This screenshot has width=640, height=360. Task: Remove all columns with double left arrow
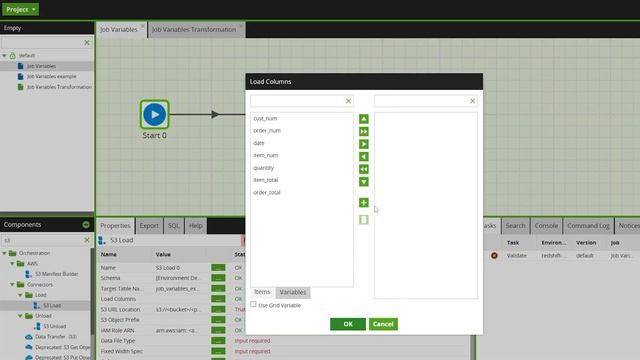click(x=364, y=169)
